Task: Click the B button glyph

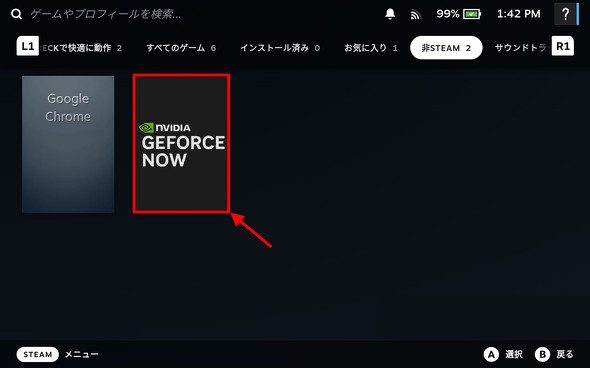Action: [543, 354]
